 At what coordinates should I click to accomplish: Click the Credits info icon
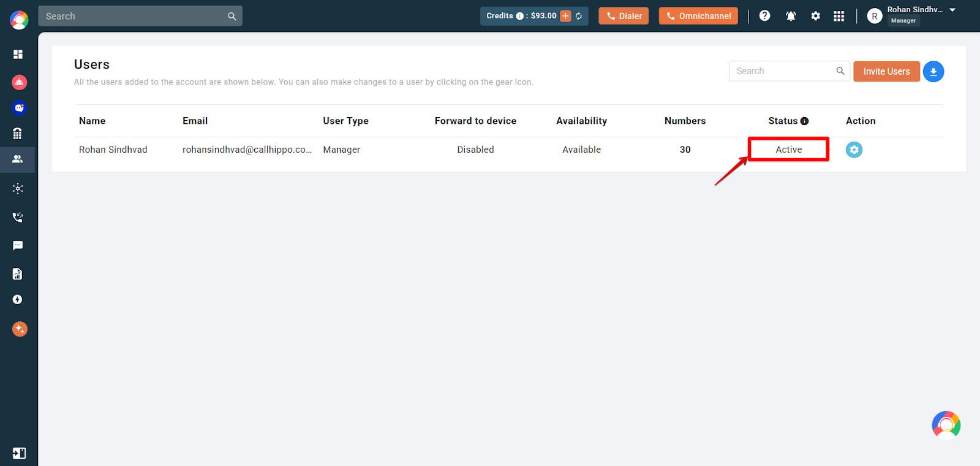coord(519,16)
